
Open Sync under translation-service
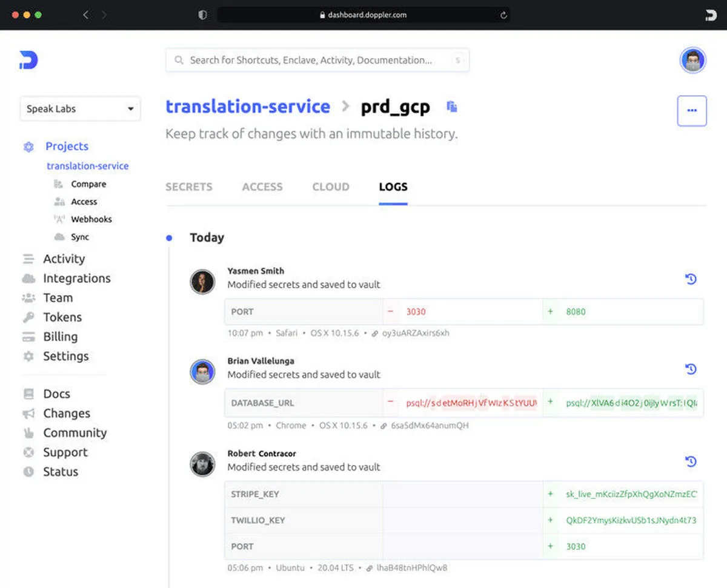(80, 237)
